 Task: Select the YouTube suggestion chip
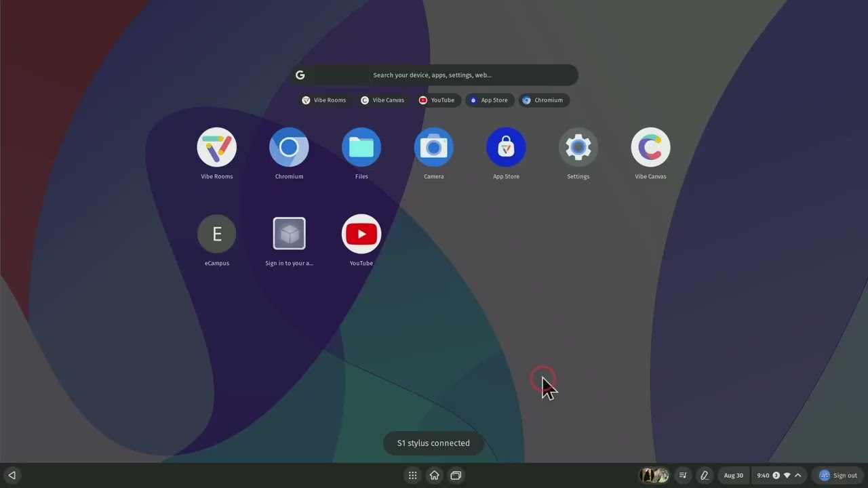pos(437,100)
